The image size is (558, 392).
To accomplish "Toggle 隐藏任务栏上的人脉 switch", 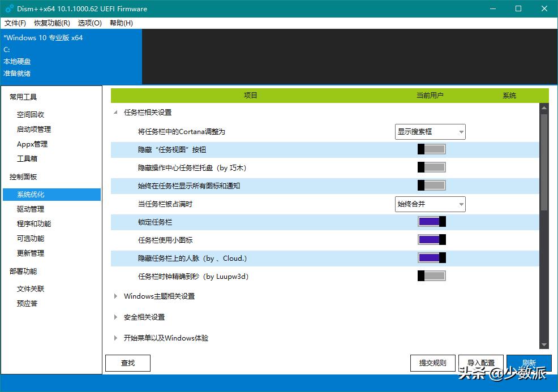I will [431, 257].
